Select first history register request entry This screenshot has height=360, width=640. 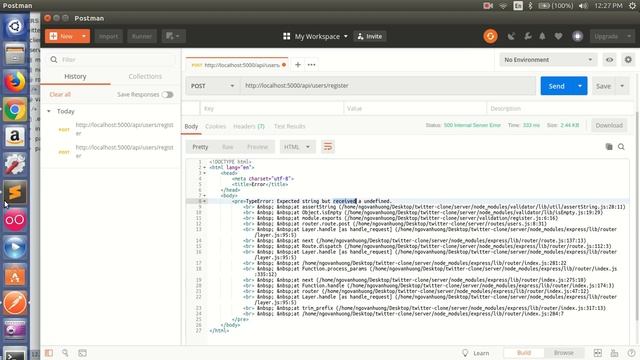[x=110, y=129]
